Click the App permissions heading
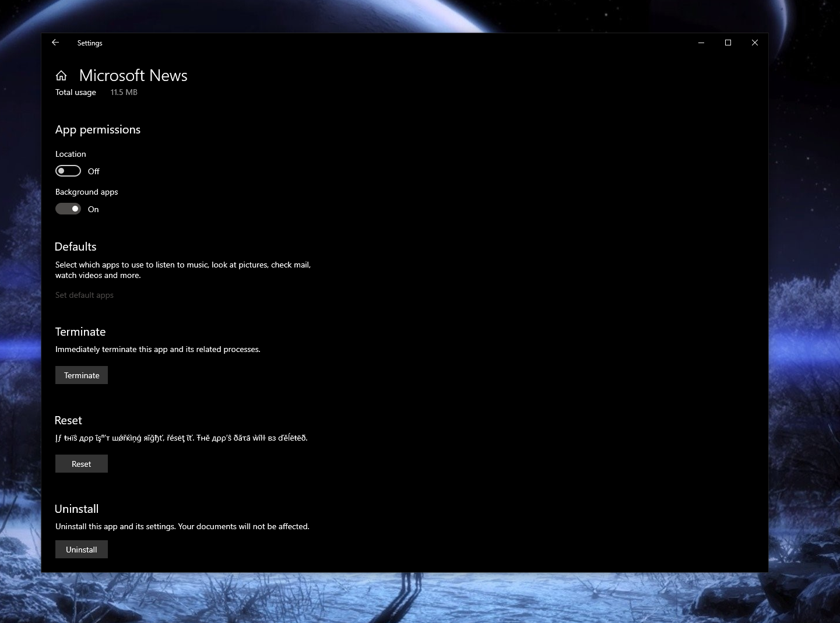The width and height of the screenshot is (840, 623). click(x=98, y=130)
